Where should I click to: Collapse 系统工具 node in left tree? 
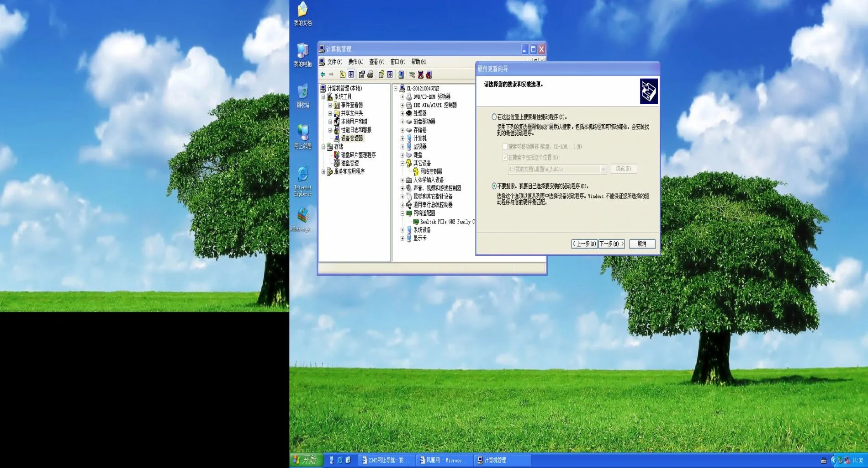coord(323,97)
